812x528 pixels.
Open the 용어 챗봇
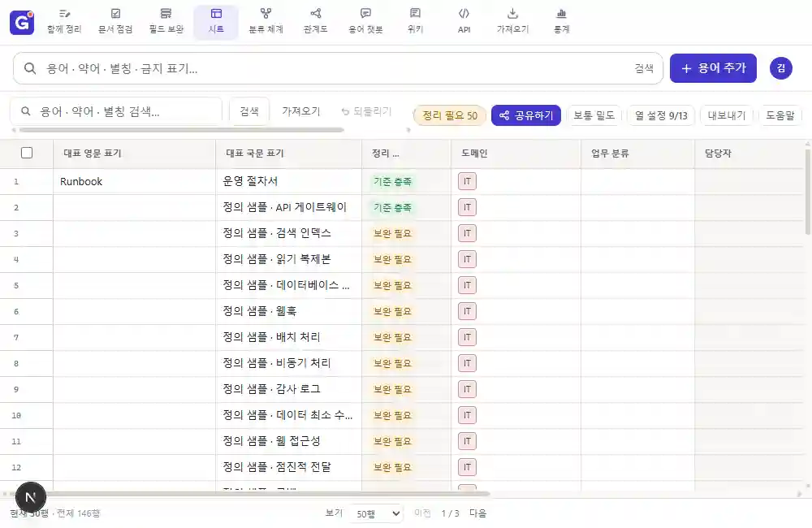pos(365,22)
